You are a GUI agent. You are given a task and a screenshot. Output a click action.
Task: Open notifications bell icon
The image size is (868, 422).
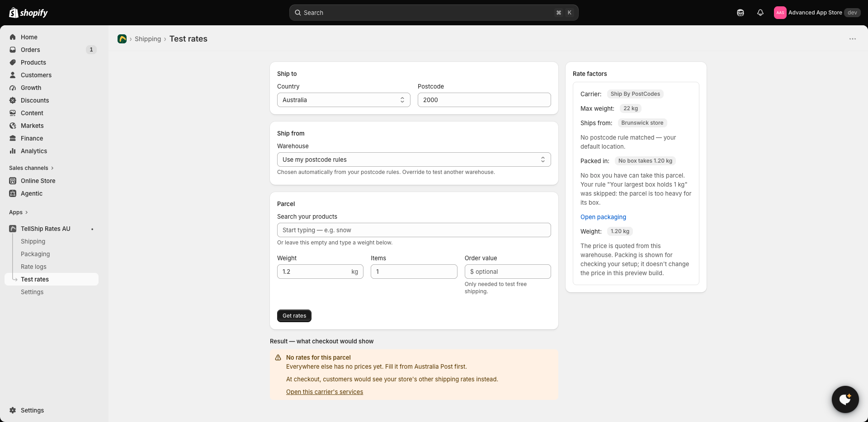coord(760,13)
